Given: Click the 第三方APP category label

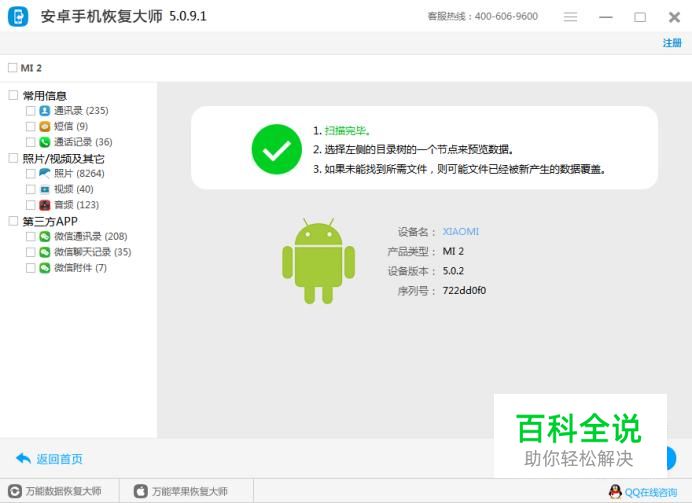Looking at the screenshot, I should pos(50,221).
